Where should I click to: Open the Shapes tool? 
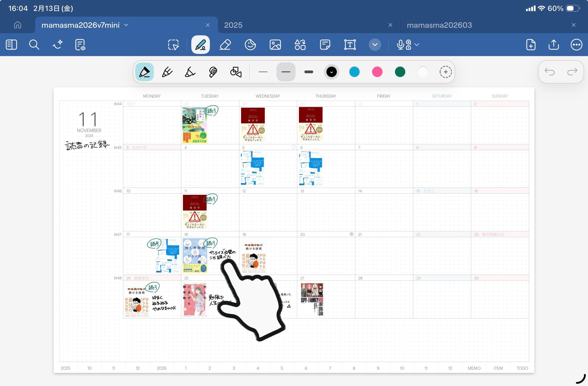pos(300,45)
